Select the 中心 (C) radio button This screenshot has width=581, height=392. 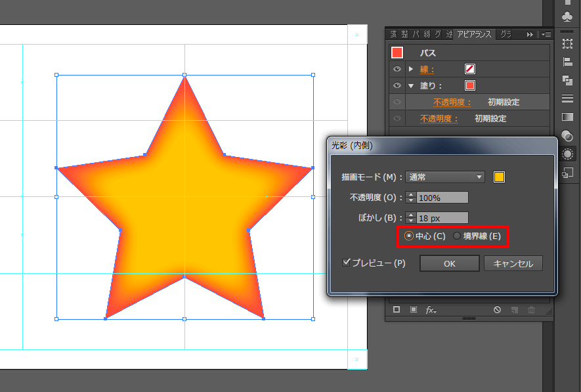(409, 236)
